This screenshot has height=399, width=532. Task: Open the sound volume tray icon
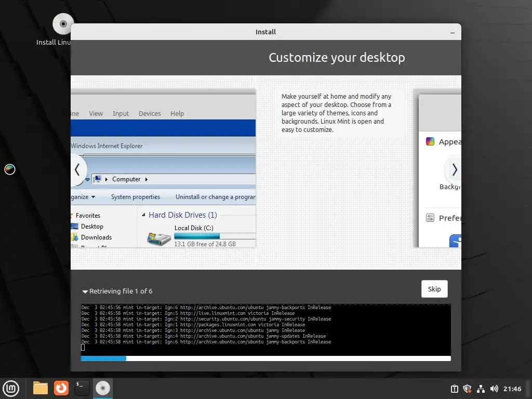pyautogui.click(x=494, y=389)
